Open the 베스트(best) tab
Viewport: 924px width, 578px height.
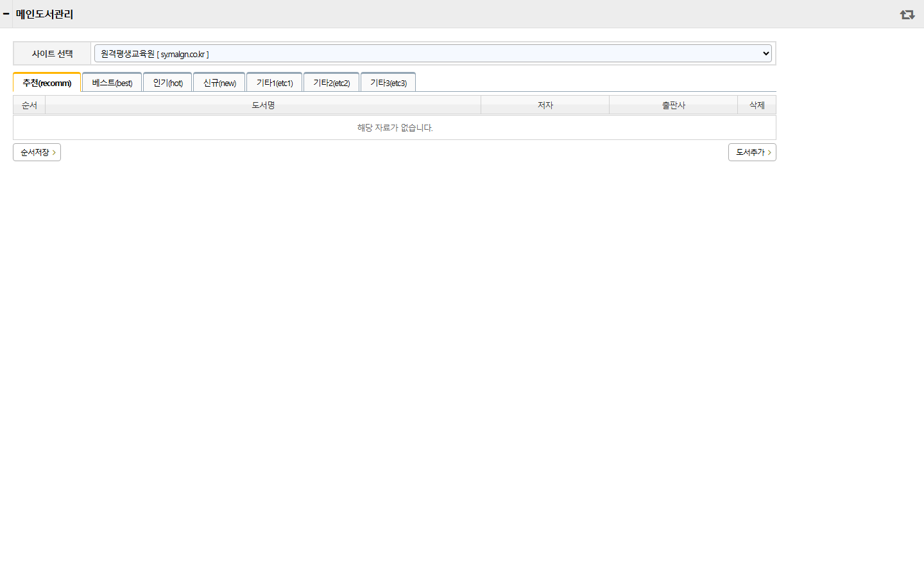[112, 82]
